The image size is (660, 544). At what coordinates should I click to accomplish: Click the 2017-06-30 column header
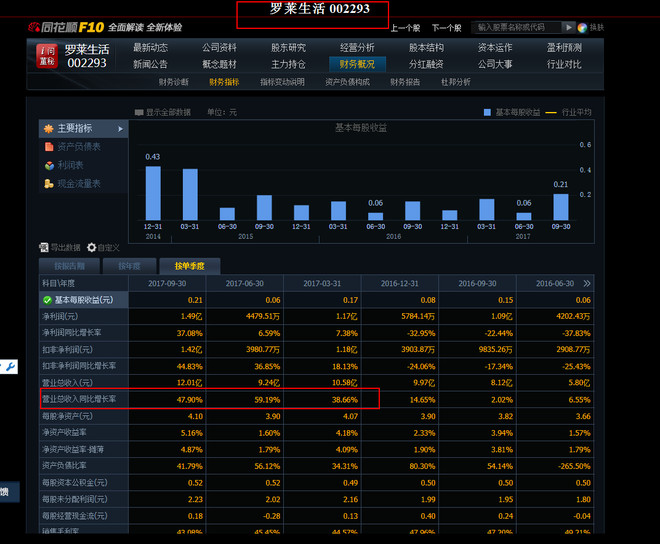[x=245, y=283]
